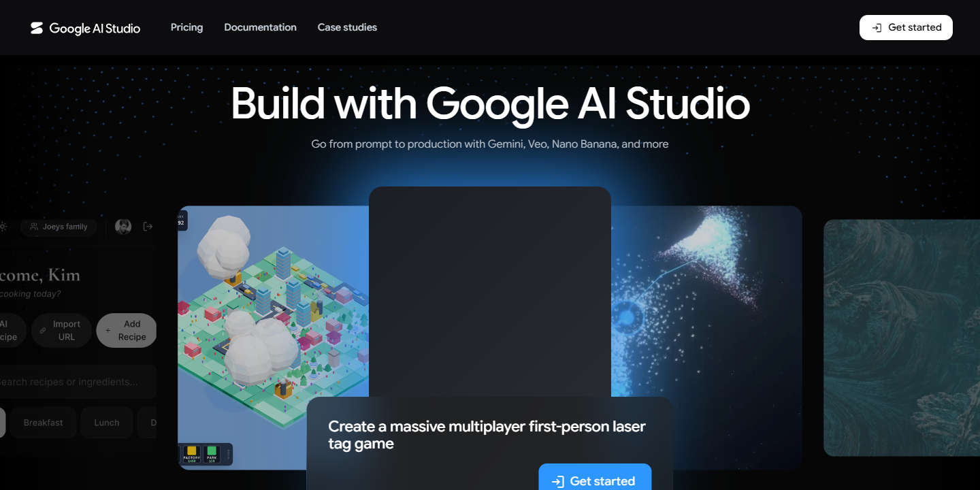Click the blue Get started button on the prompt card
Image resolution: width=980 pixels, height=490 pixels.
[595, 477]
